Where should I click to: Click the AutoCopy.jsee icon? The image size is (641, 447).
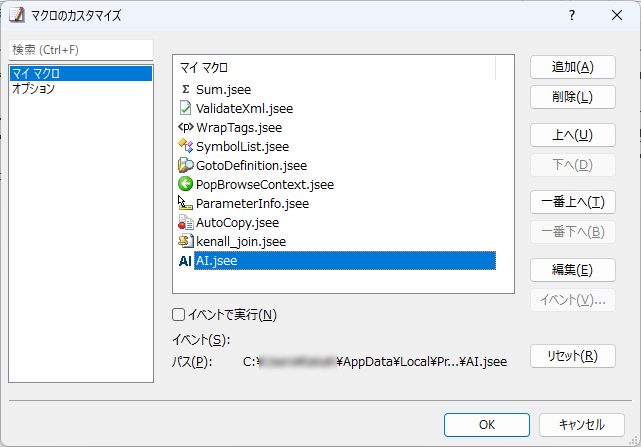click(x=185, y=222)
